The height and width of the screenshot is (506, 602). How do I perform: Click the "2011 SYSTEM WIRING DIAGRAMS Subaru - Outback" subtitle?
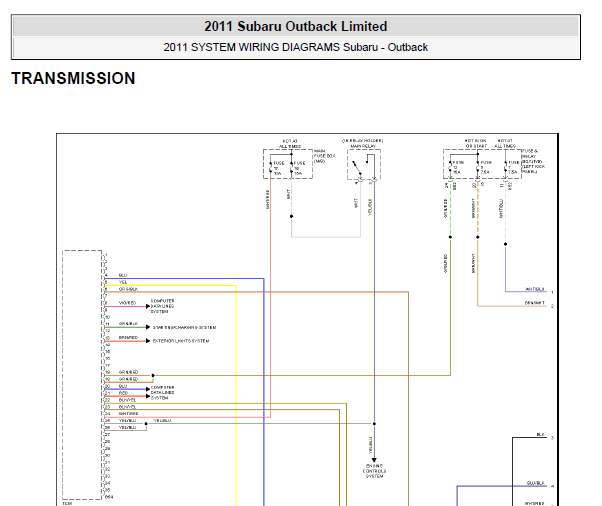coord(296,47)
